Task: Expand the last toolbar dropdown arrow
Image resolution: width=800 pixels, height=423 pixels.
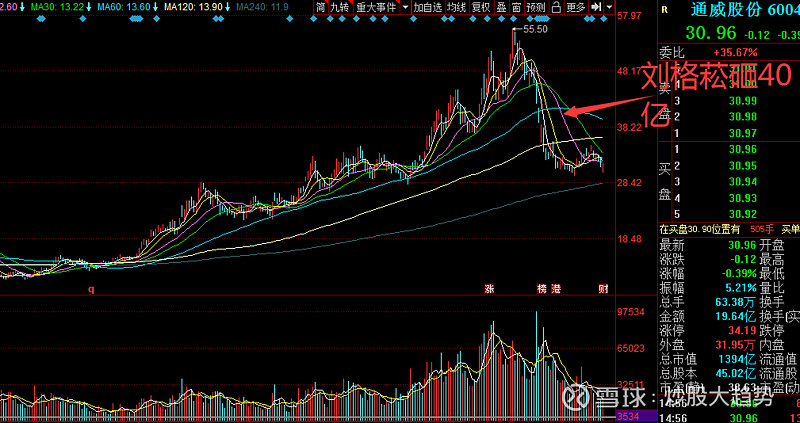Action: click(x=609, y=7)
